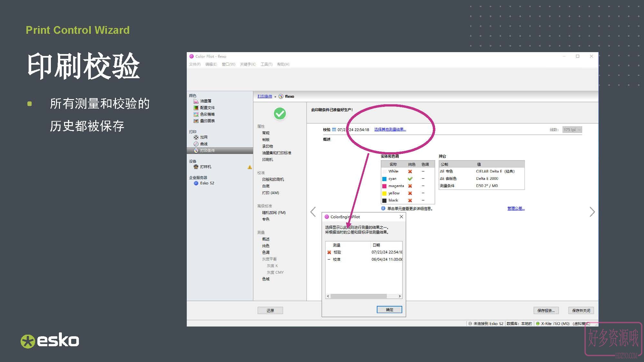Open 承印物 properties page
The image size is (644, 362).
[268, 146]
